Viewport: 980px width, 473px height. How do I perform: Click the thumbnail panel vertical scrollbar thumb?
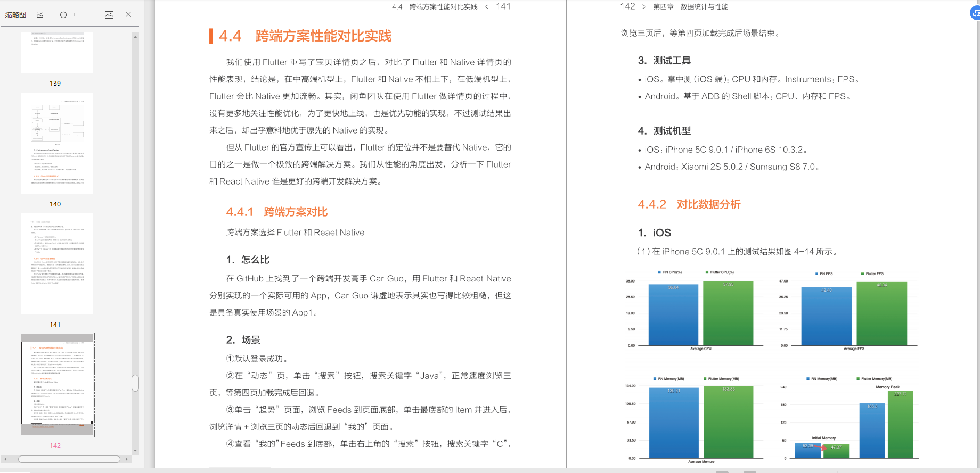(x=135, y=383)
